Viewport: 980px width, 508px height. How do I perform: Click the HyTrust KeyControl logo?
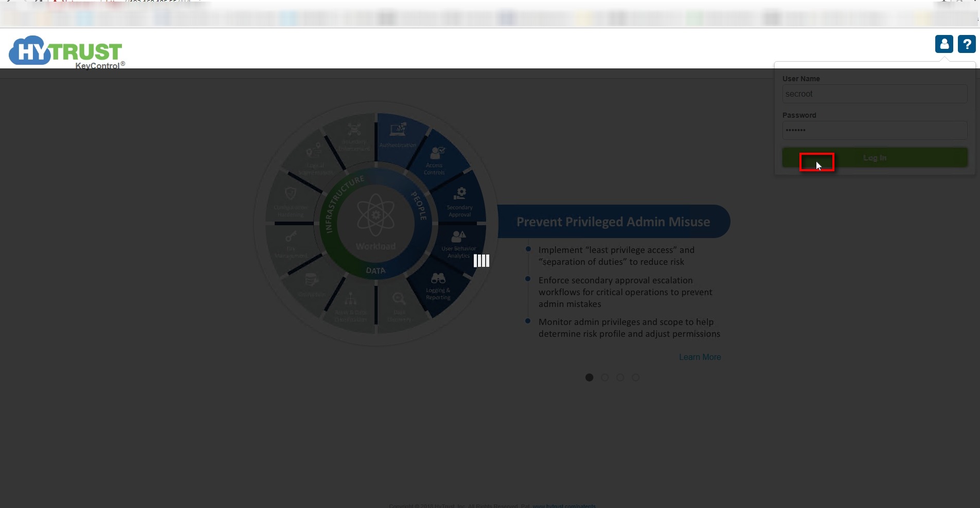click(x=66, y=52)
